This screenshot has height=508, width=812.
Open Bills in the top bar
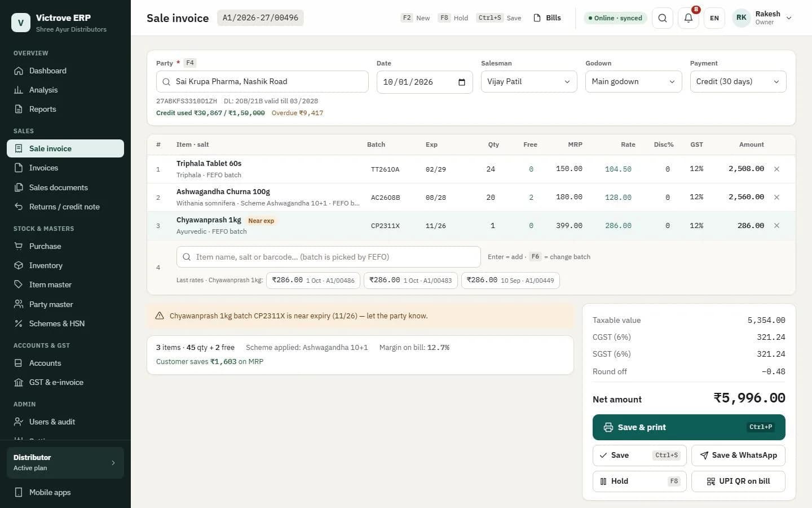click(547, 18)
